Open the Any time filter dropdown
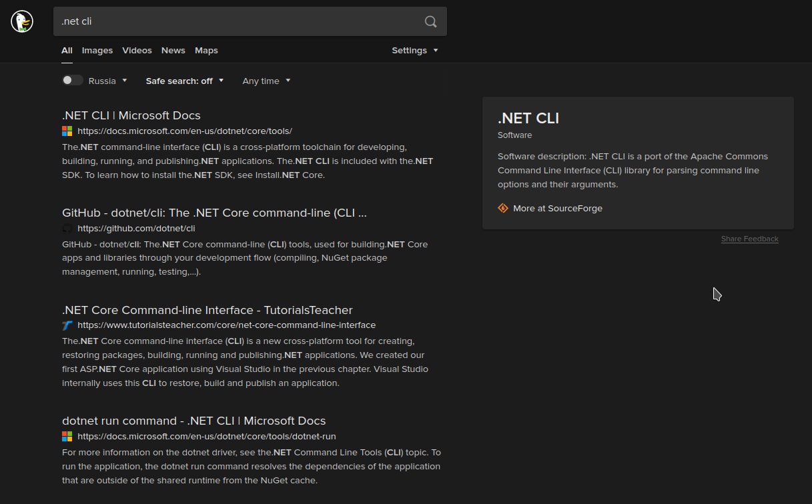812x504 pixels. 266,81
